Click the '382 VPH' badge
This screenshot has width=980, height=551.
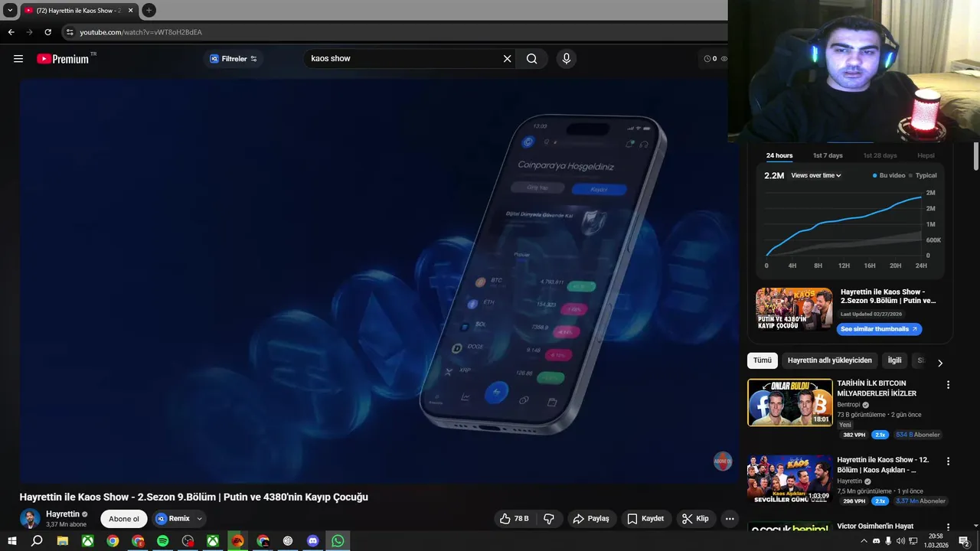pyautogui.click(x=854, y=435)
